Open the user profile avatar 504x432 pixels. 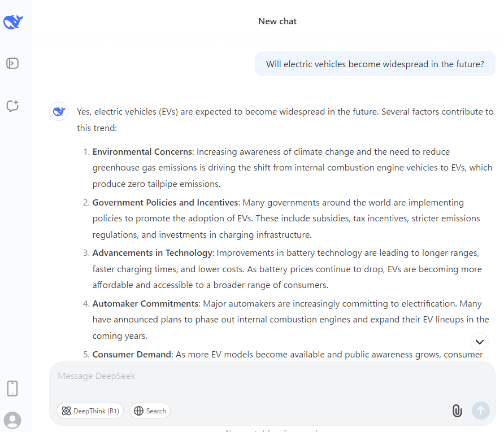tap(12, 420)
